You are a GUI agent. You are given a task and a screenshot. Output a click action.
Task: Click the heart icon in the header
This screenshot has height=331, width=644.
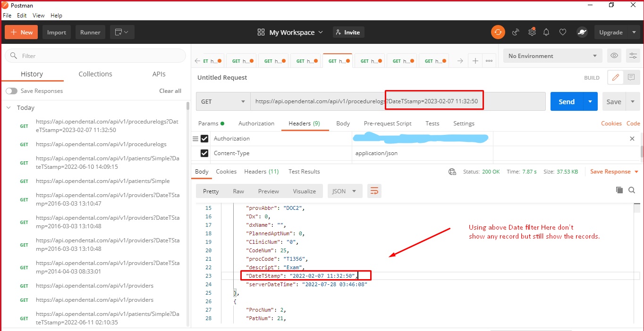[x=562, y=32]
